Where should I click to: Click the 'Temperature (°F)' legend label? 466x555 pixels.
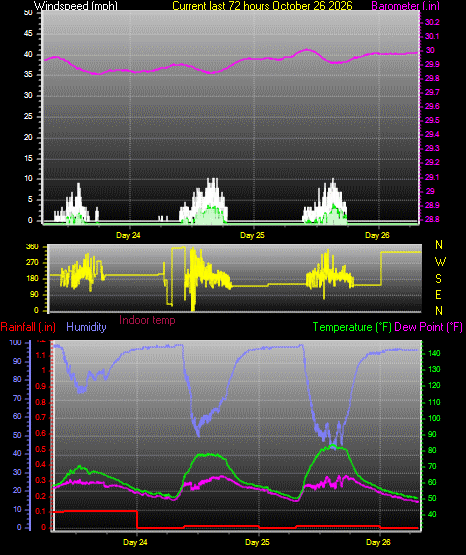tap(352, 327)
